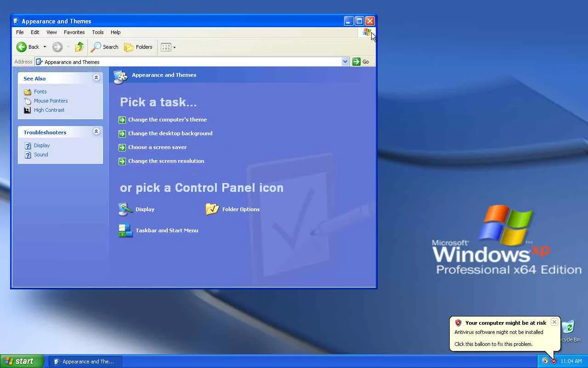Open Search with the magnifier icon
This screenshot has width=588, height=368.
[105, 47]
